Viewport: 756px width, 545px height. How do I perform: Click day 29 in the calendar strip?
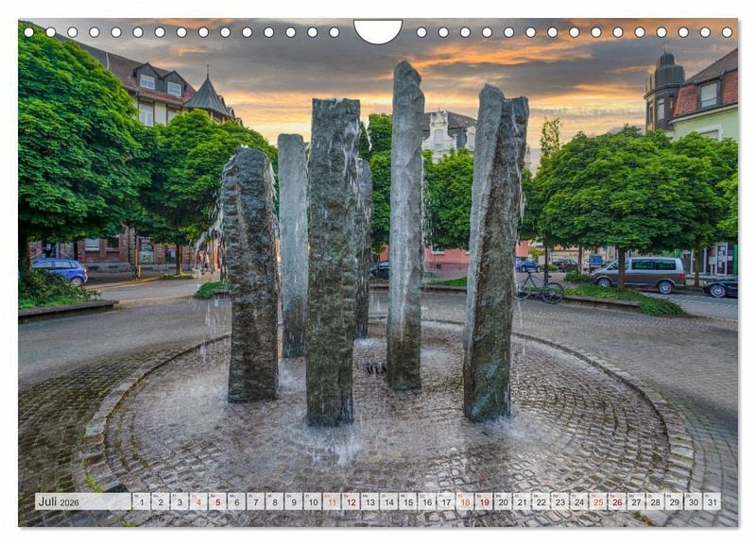(674, 502)
